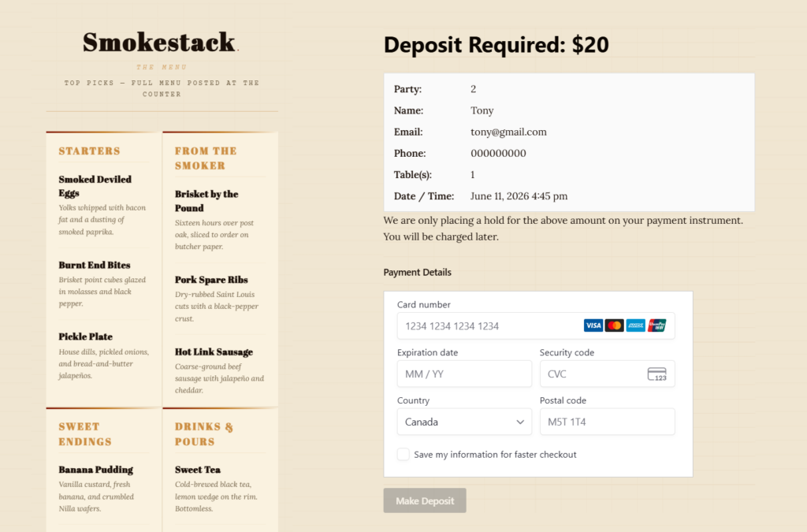
Task: Click the Party: label
Action: 407,89
